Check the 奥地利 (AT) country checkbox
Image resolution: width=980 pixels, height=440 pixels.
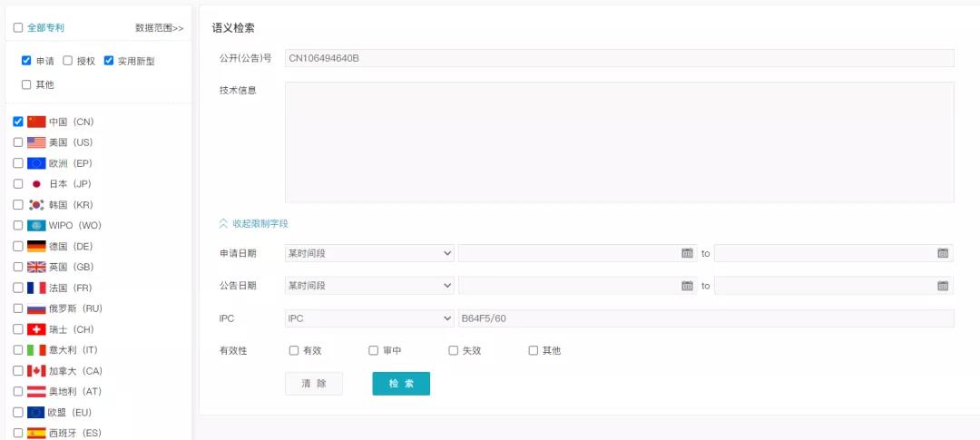click(18, 391)
